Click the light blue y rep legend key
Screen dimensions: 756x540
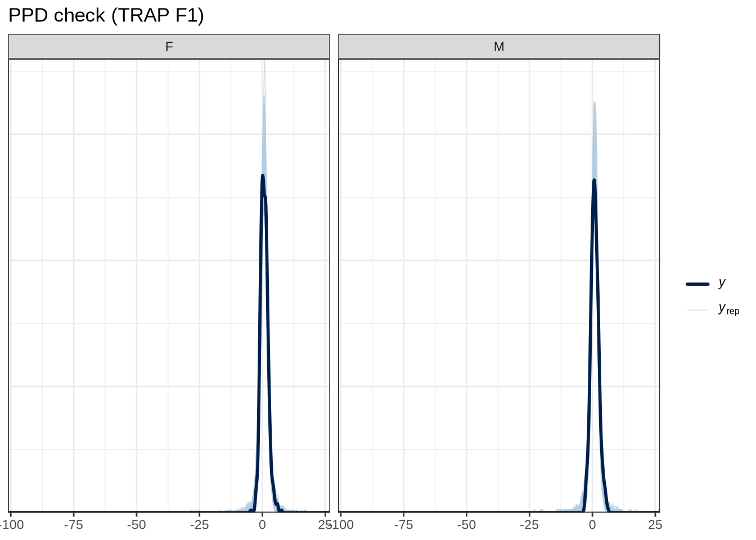[697, 310]
